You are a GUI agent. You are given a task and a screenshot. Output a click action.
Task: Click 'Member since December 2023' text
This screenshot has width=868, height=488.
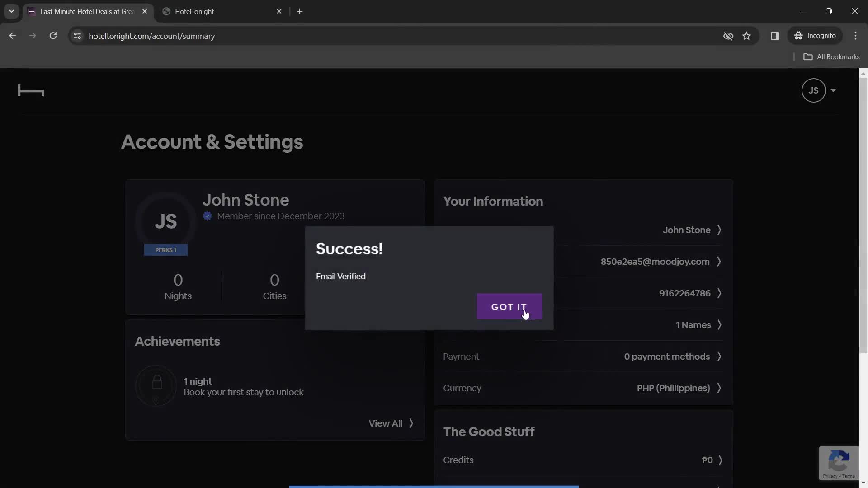[281, 216]
